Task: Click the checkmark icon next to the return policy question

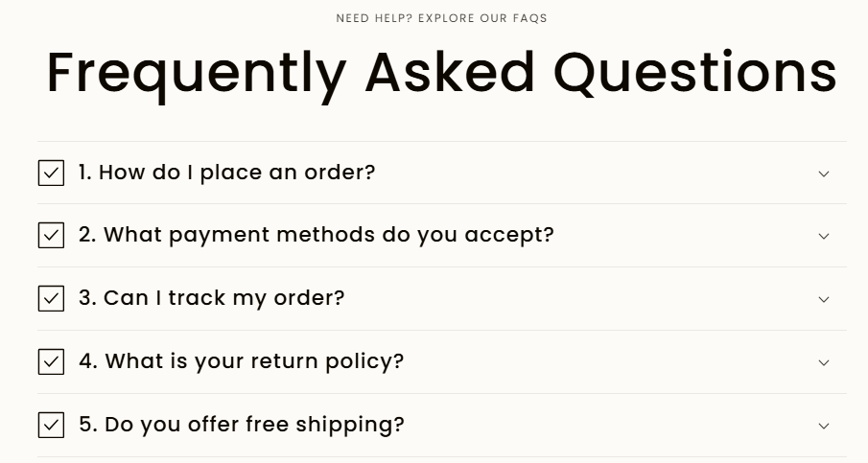Action: (x=51, y=361)
